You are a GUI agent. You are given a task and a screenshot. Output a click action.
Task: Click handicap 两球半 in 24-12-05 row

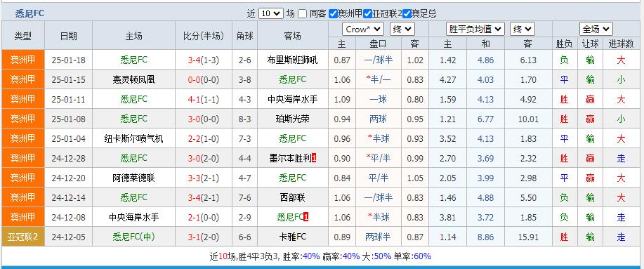(x=379, y=237)
